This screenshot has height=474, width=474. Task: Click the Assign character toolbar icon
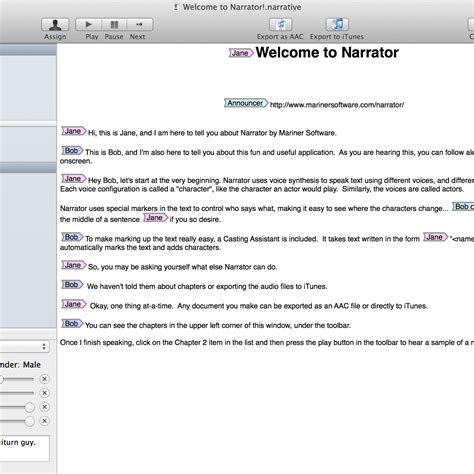pos(55,25)
